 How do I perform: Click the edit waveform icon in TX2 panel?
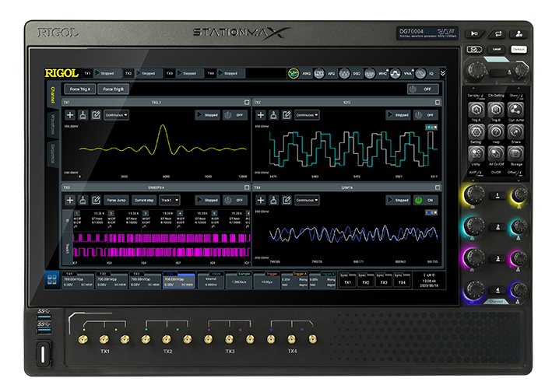[x=286, y=114]
